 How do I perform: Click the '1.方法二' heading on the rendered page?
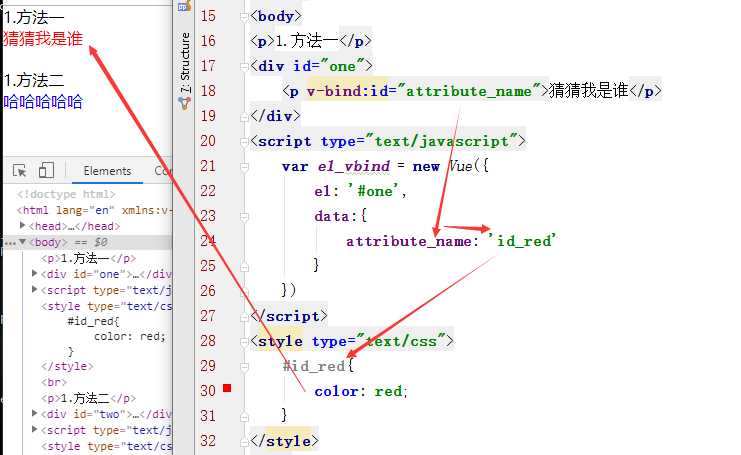click(34, 80)
